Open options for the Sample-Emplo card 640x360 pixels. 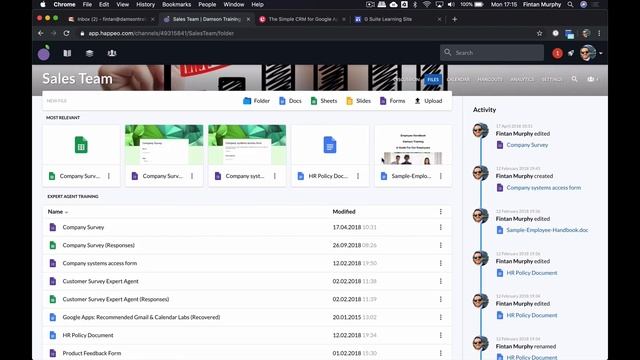[x=441, y=176]
